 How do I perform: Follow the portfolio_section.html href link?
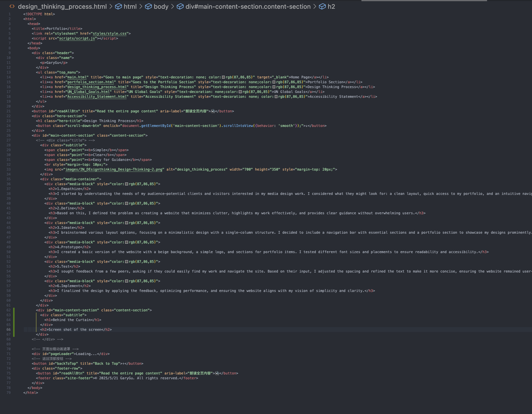91,82
